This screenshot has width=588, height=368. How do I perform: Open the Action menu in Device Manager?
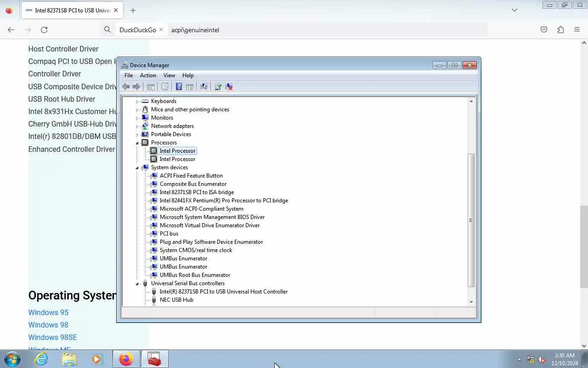tap(148, 75)
